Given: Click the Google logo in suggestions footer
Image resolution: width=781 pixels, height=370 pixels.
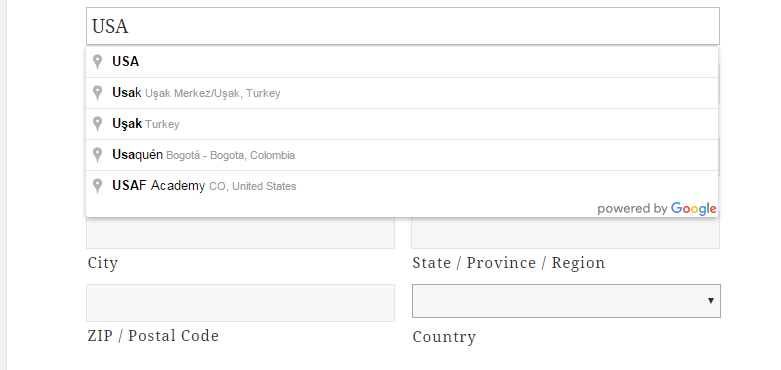Looking at the screenshot, I should pyautogui.click(x=693, y=209).
